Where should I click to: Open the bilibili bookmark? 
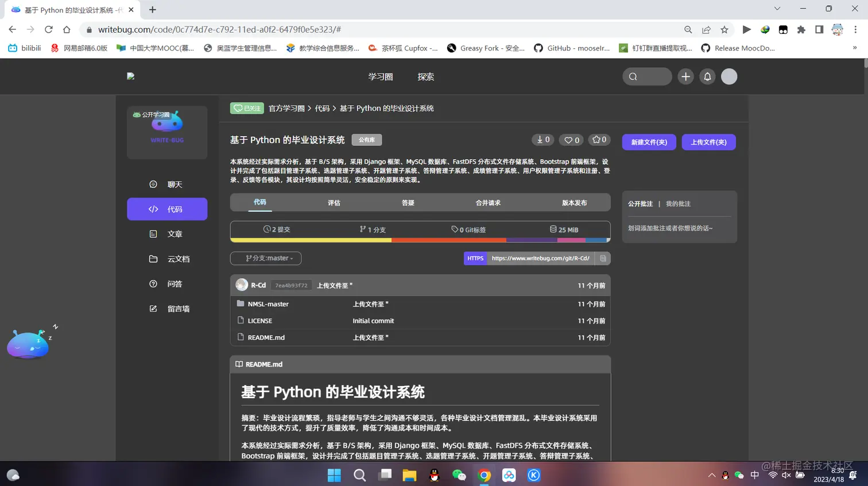tap(25, 48)
